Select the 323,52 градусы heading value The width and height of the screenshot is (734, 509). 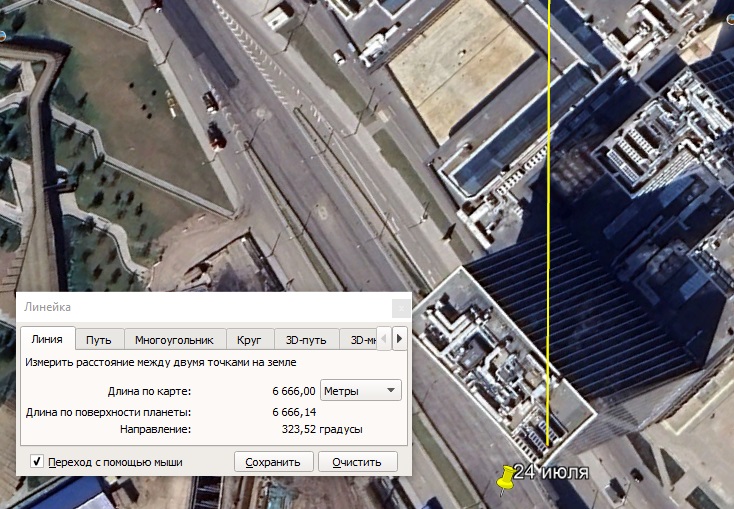[322, 429]
